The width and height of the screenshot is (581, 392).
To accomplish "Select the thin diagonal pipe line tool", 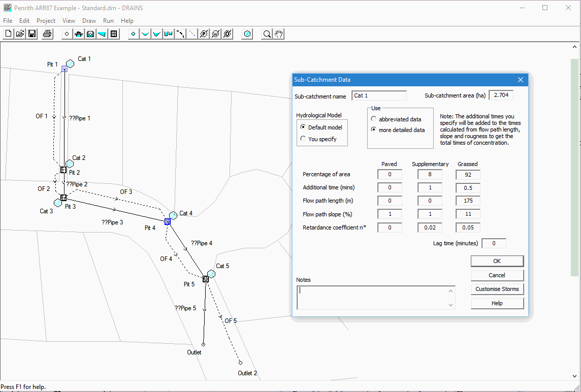I will [192, 34].
